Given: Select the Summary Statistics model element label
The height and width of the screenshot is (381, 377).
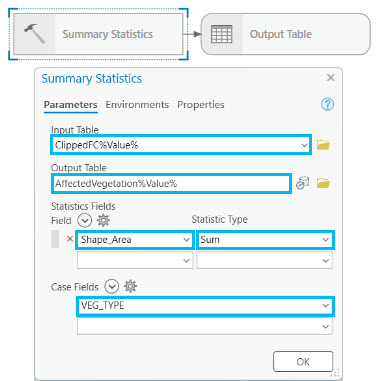Looking at the screenshot, I should click(108, 34).
